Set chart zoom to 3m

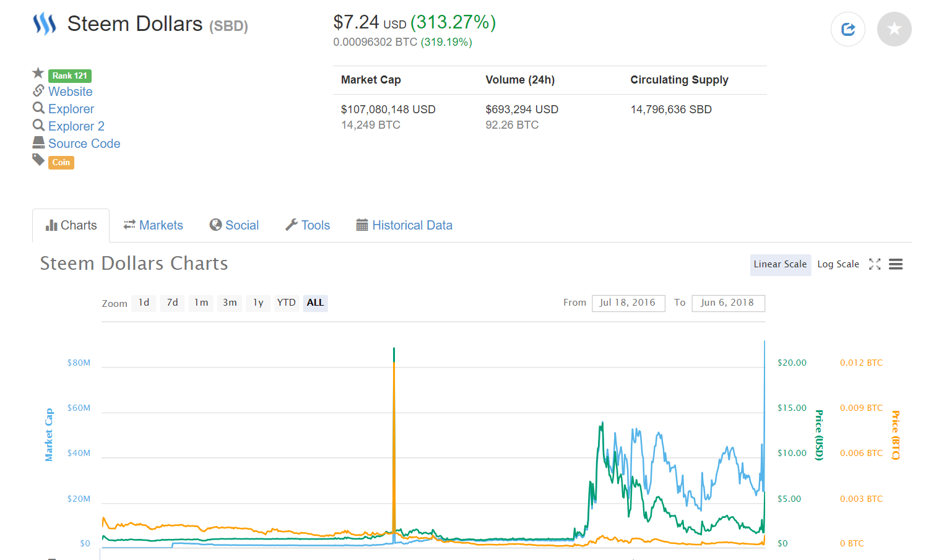[x=230, y=303]
